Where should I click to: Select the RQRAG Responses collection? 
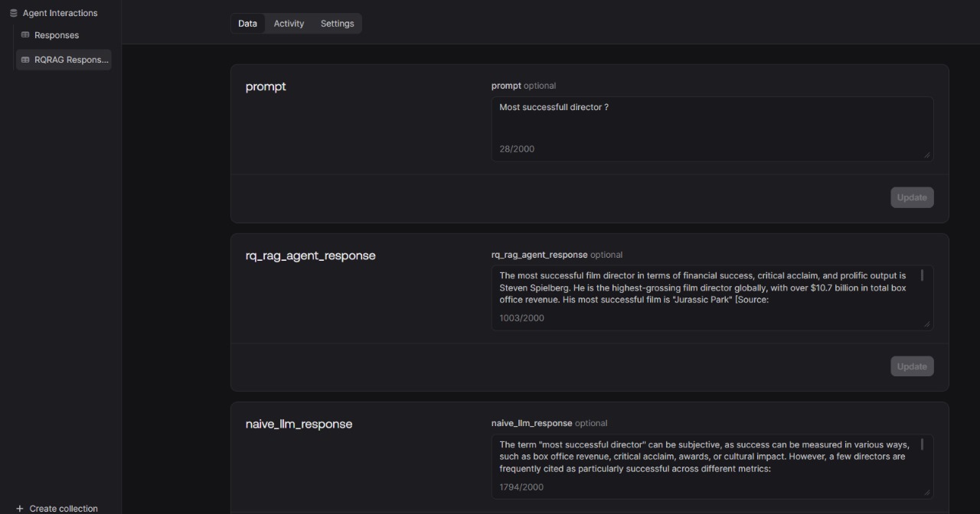point(64,60)
